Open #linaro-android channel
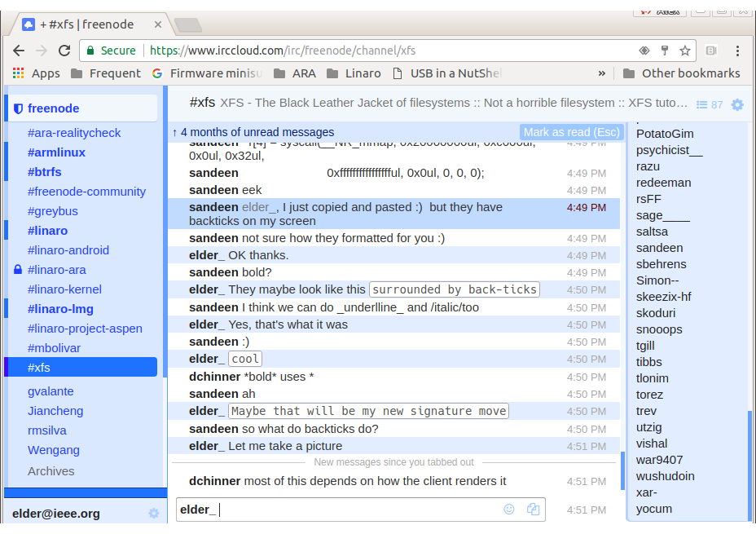Viewport: 756px width, 534px height. 68,250
